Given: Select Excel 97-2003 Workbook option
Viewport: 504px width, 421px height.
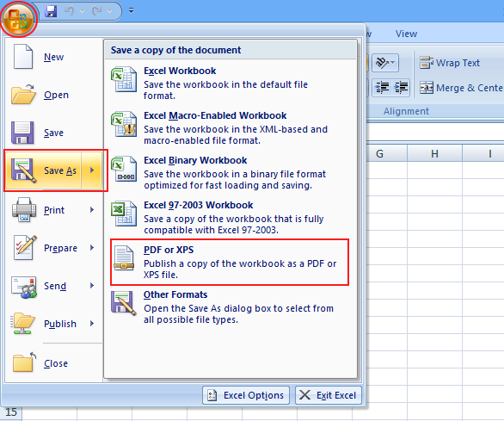Looking at the screenshot, I should coord(230,217).
